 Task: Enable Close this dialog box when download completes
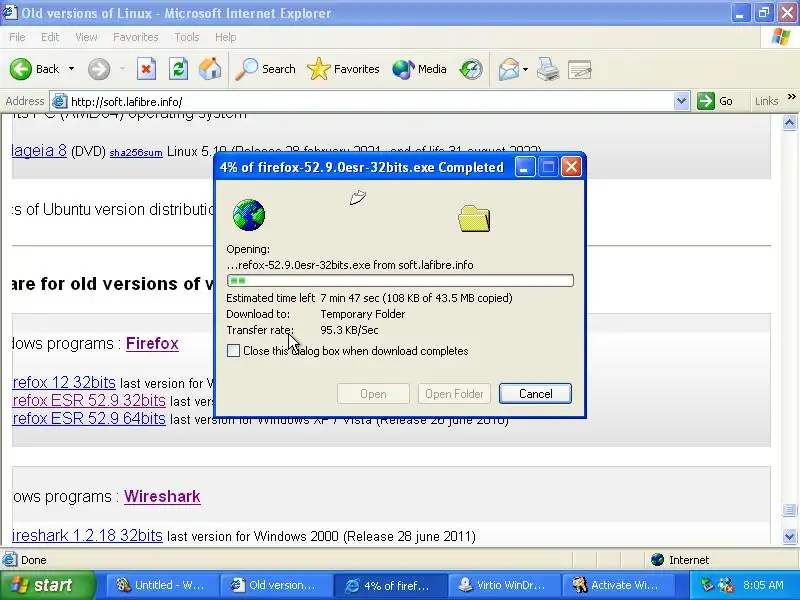pos(233,351)
